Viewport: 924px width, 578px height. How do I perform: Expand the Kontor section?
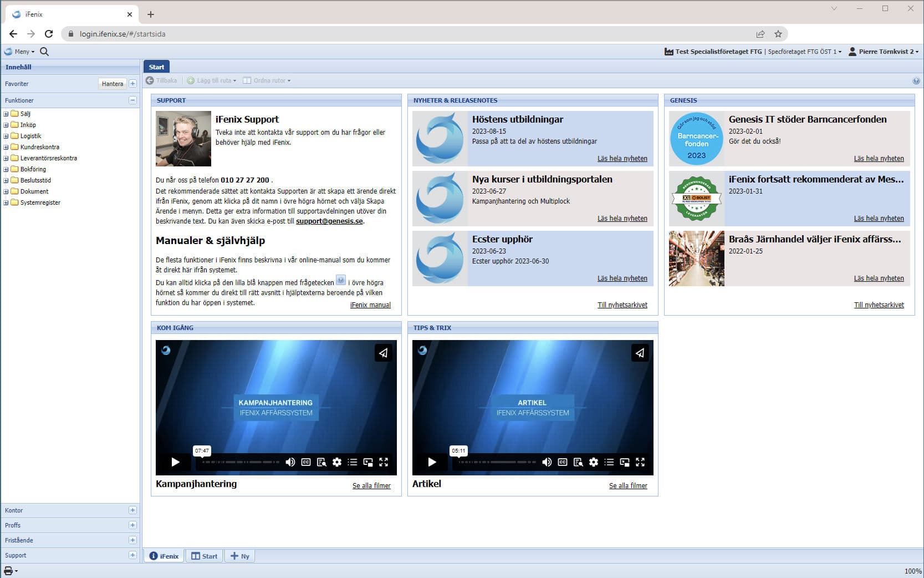tap(132, 510)
